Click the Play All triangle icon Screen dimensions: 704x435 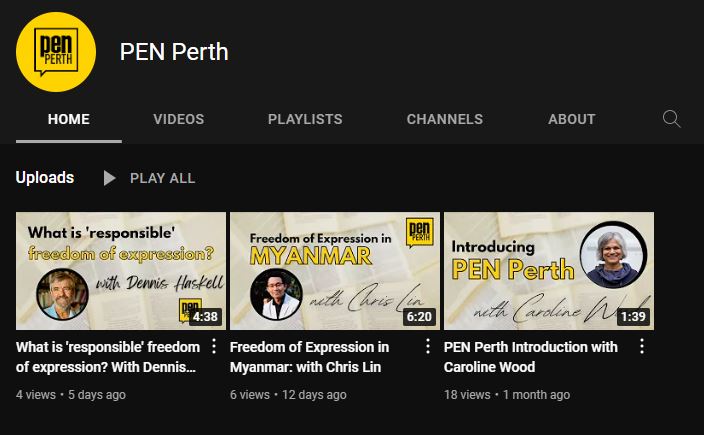click(109, 178)
